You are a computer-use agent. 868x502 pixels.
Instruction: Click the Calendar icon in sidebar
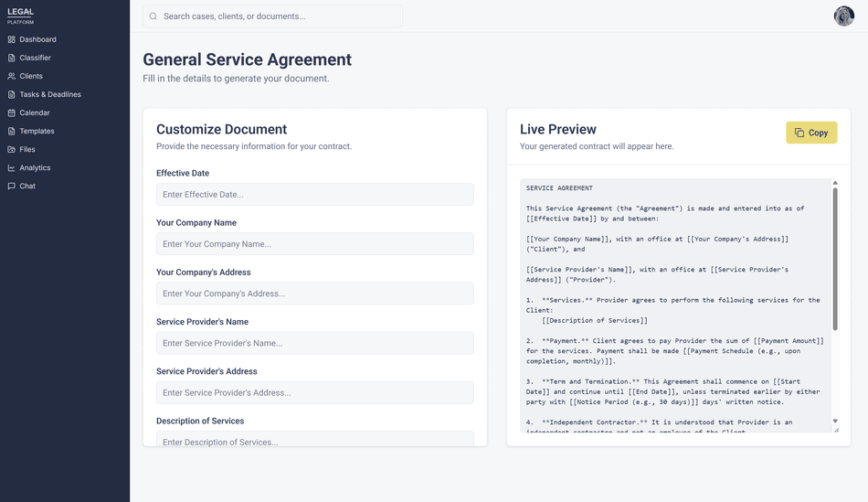click(12, 112)
